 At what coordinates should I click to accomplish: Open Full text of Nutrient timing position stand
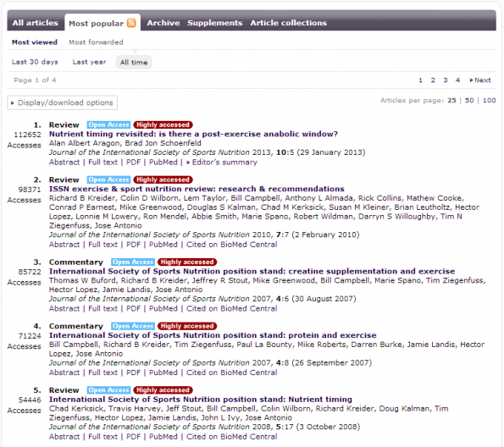click(102, 436)
